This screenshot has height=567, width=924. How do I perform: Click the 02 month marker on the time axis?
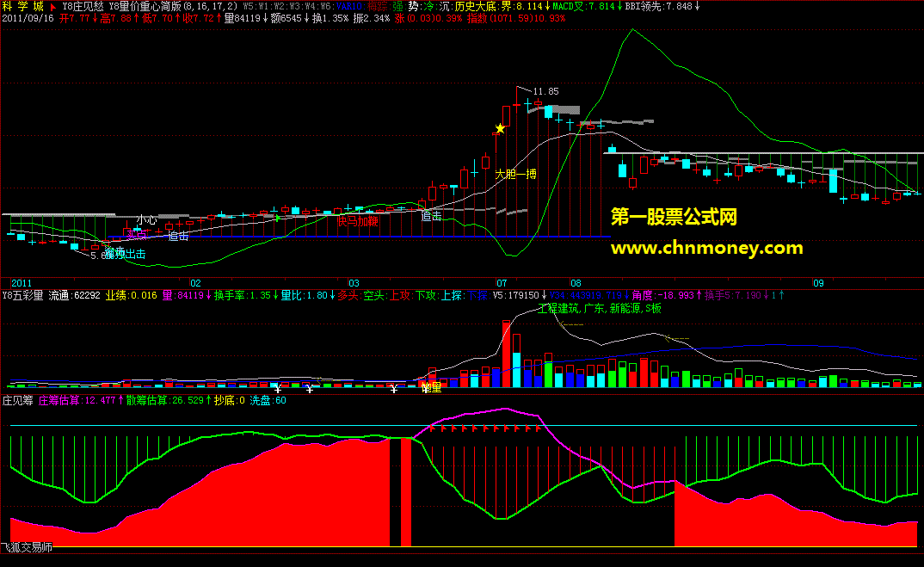(195, 284)
